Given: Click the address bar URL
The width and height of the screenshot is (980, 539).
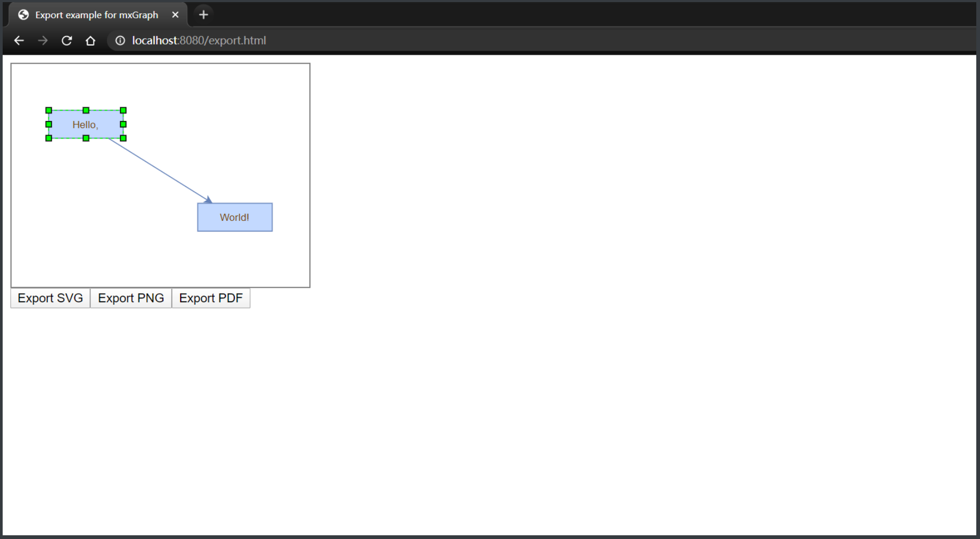Looking at the screenshot, I should coord(199,40).
